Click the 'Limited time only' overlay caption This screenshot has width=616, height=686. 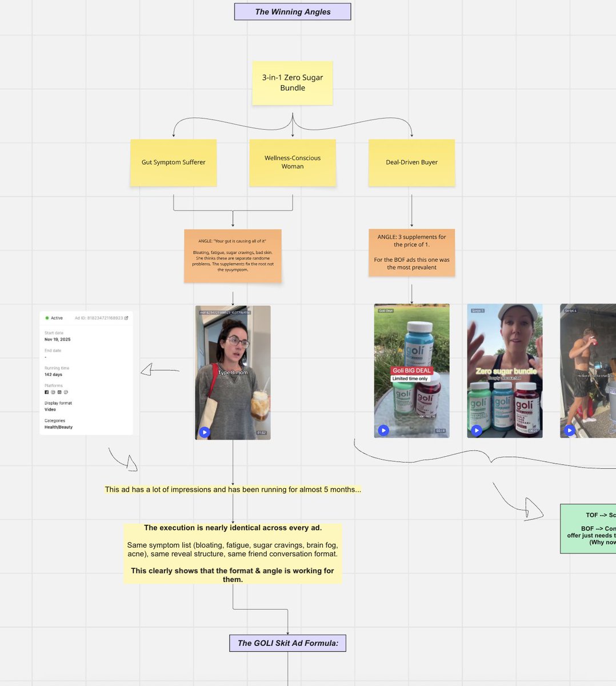(x=410, y=378)
